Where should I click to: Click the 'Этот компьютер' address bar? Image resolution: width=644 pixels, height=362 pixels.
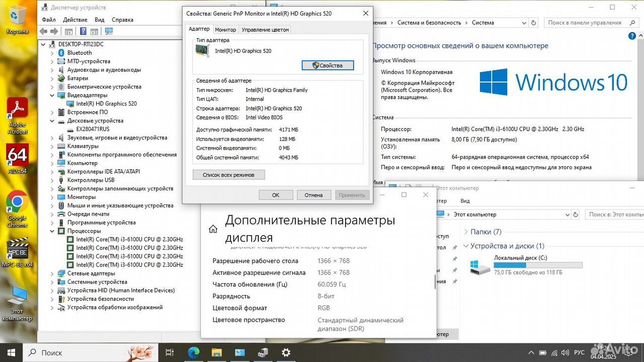507,214
